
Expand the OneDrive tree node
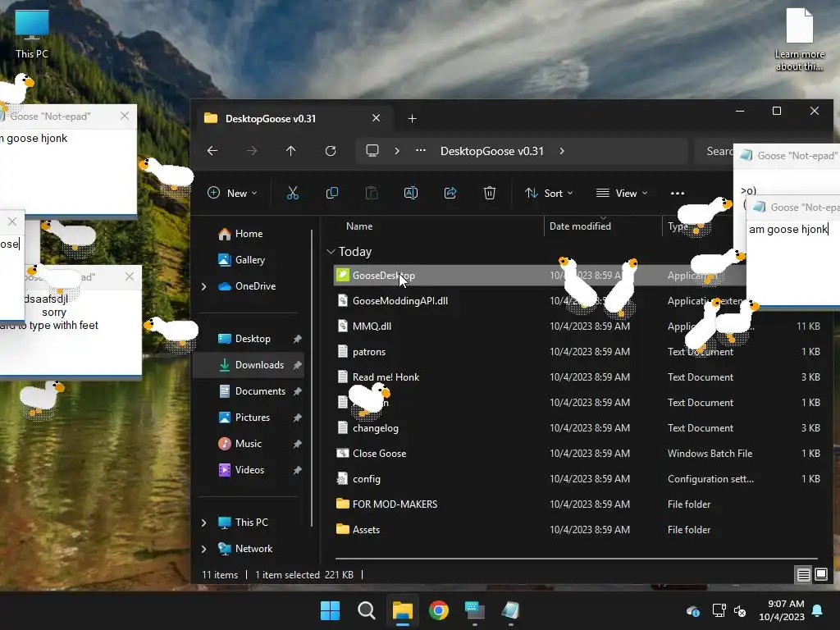coord(203,286)
